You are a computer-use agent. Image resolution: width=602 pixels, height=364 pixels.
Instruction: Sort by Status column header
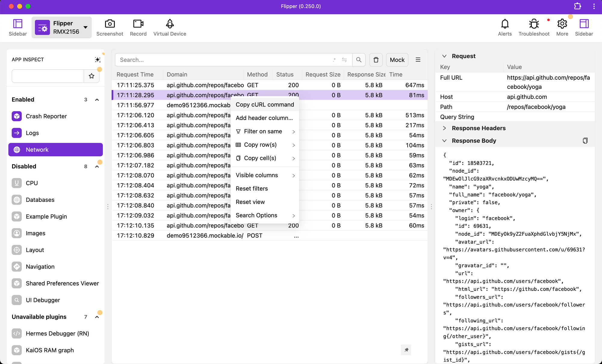pos(285,74)
